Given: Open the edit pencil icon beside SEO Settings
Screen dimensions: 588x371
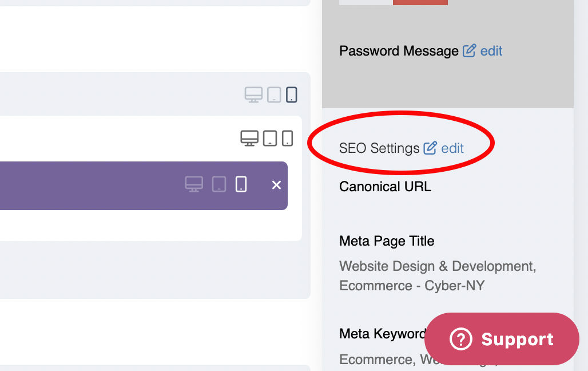Looking at the screenshot, I should 430,148.
